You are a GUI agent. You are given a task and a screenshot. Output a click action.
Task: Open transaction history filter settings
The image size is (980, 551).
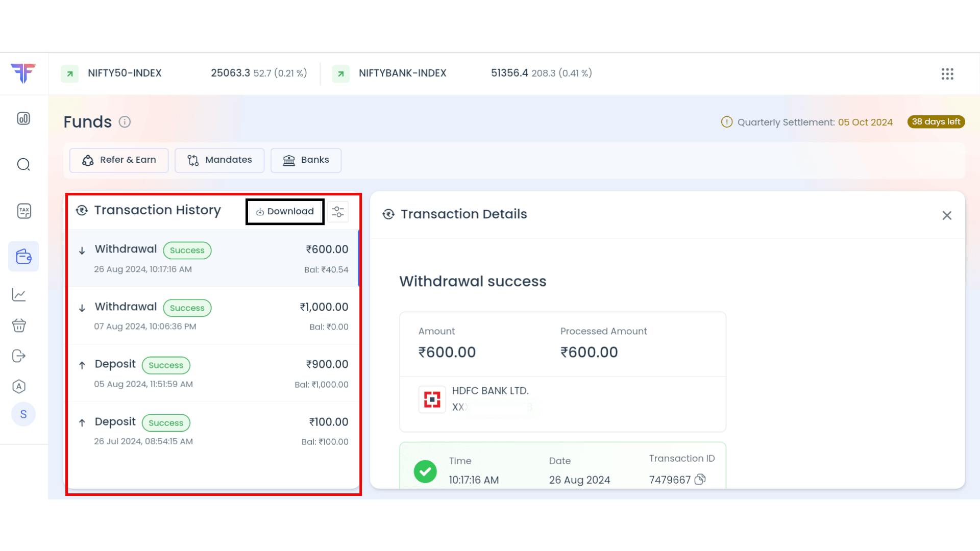point(338,212)
